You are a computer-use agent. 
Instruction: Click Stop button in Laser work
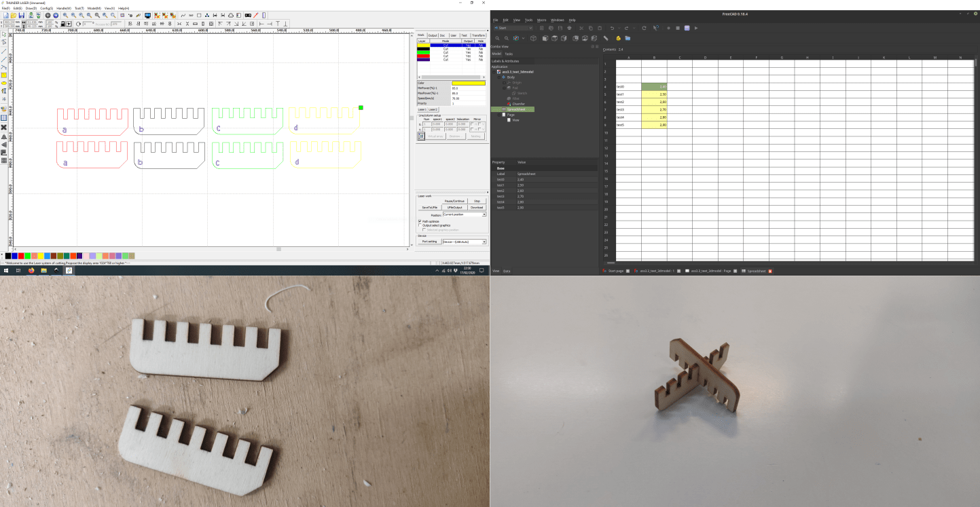[x=477, y=201]
